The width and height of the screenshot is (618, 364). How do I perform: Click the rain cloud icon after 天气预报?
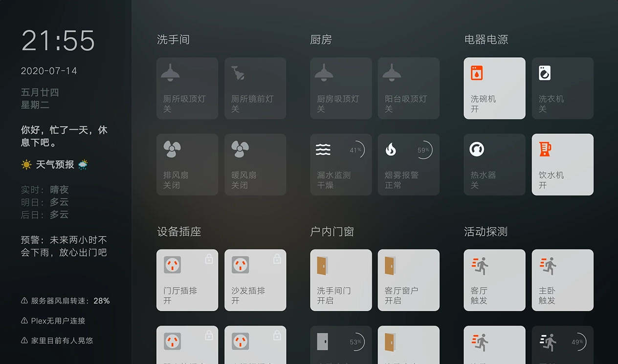coord(83,165)
